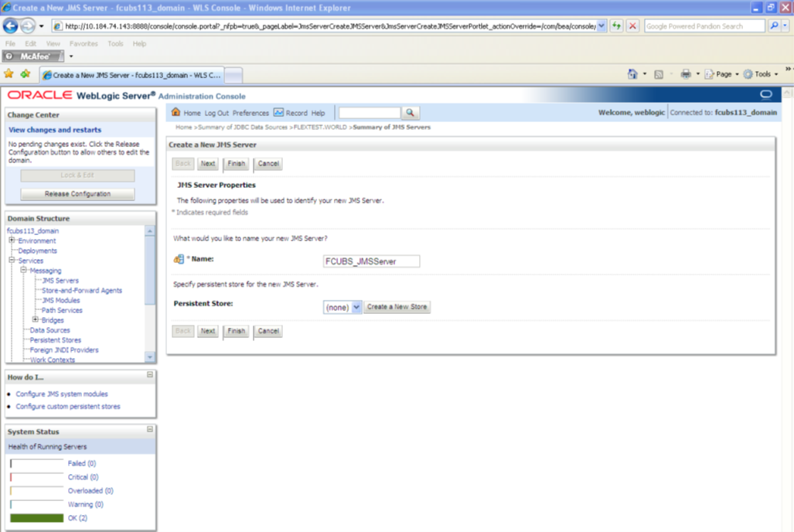The width and height of the screenshot is (794, 532).
Task: Click the browser Back arrow icon
Action: coord(10,26)
